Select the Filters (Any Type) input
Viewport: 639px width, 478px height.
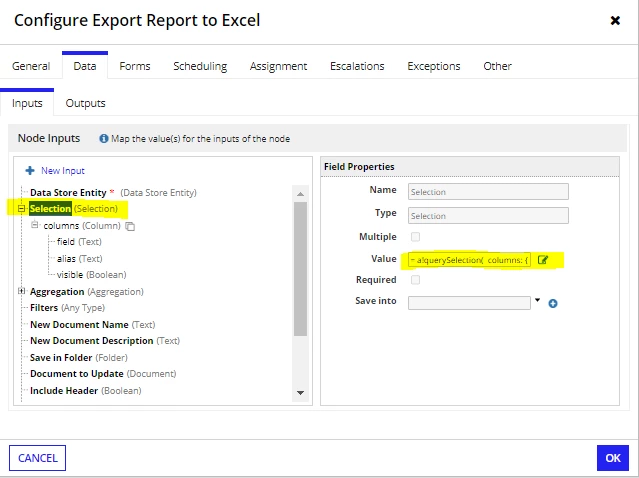(x=67, y=308)
